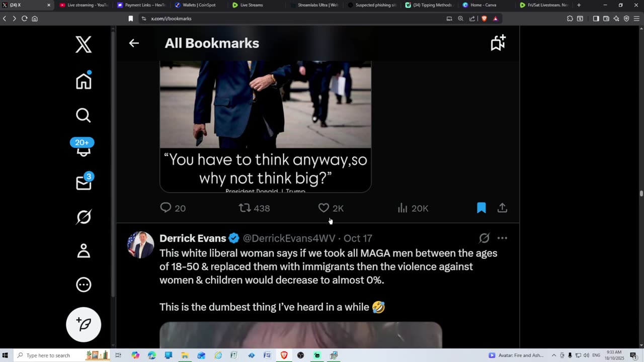Play the video in Derrick Evans post
The image size is (644, 362).
pos(301,335)
